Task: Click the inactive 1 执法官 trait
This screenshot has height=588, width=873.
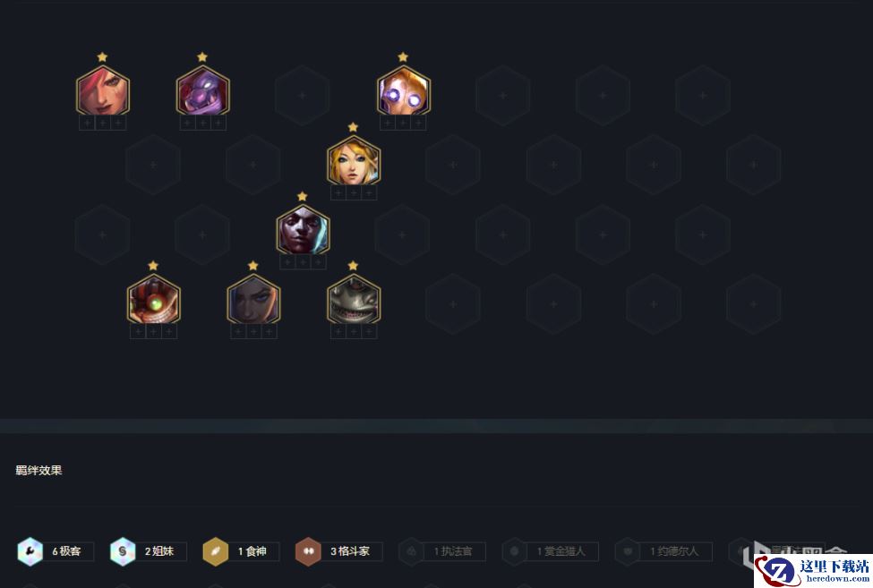Action: tap(442, 551)
